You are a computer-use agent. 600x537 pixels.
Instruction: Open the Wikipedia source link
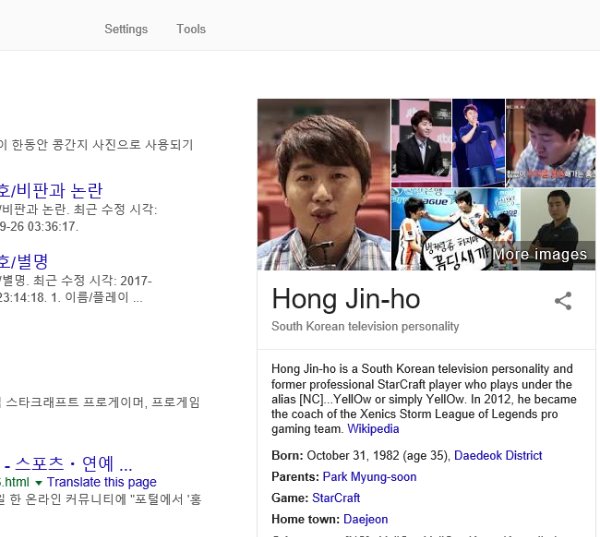pyautogui.click(x=373, y=429)
